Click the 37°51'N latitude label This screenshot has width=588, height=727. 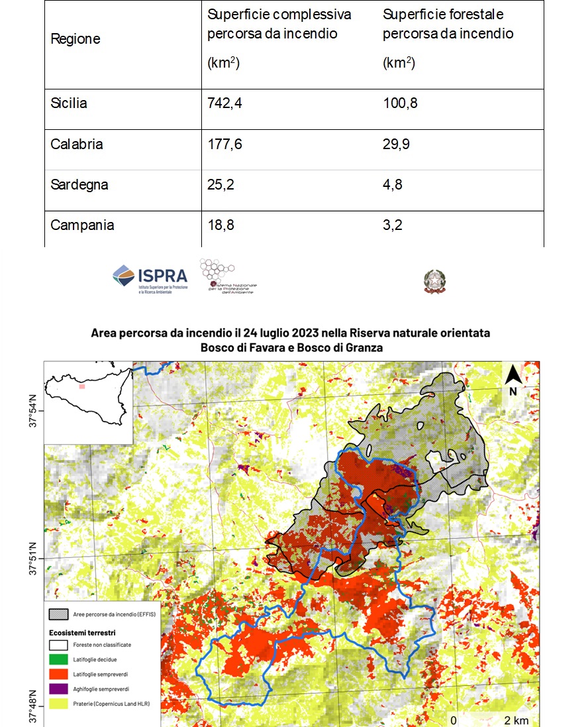(32, 559)
